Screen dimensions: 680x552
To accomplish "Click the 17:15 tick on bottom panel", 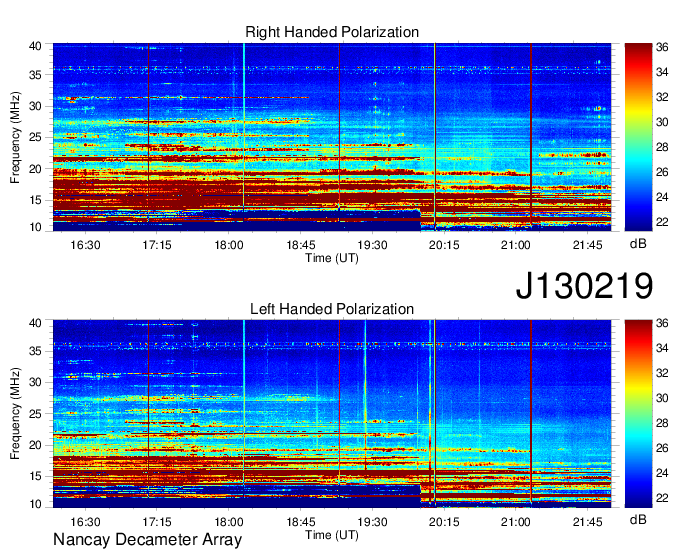I will (157, 522).
